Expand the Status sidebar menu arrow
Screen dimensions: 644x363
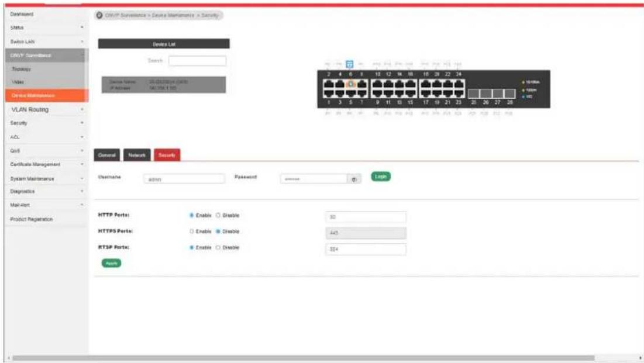(82, 27)
